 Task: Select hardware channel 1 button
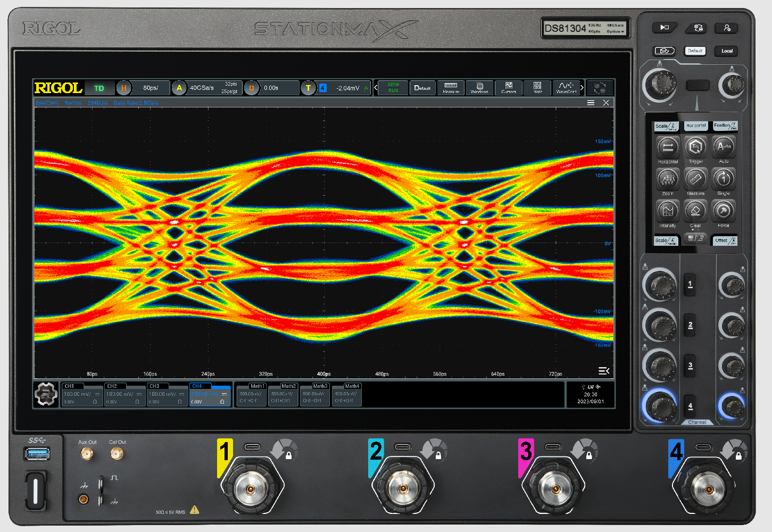(690, 285)
